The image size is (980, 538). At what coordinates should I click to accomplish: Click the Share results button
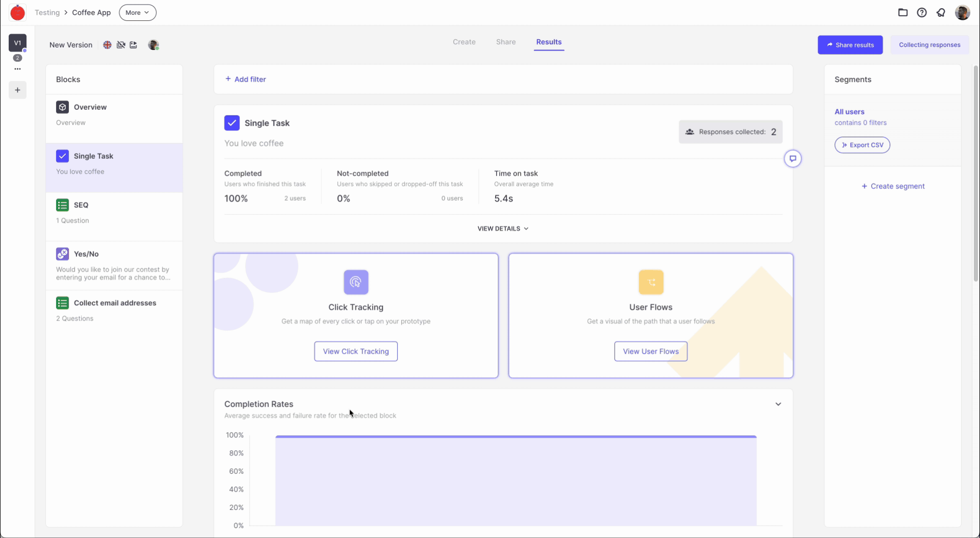(850, 45)
